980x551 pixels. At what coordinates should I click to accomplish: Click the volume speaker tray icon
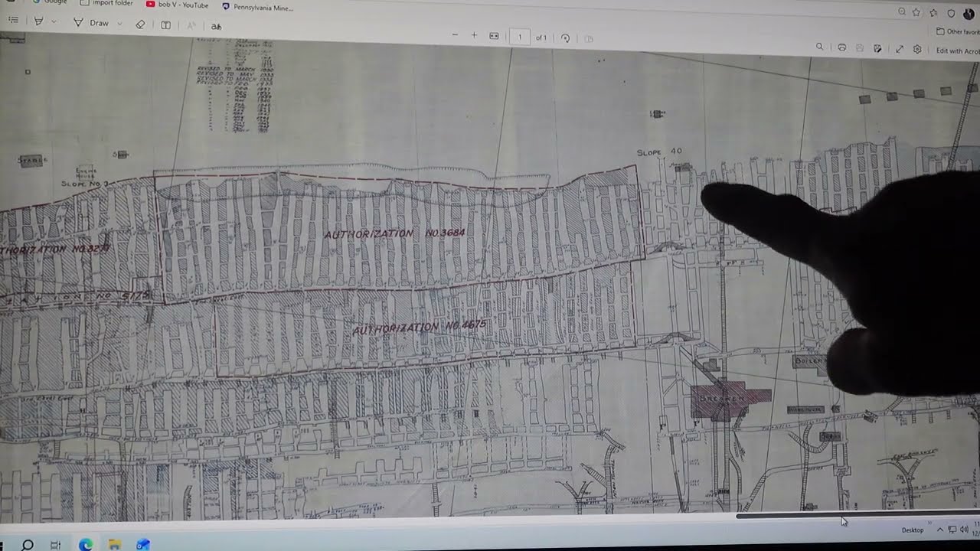[964, 530]
